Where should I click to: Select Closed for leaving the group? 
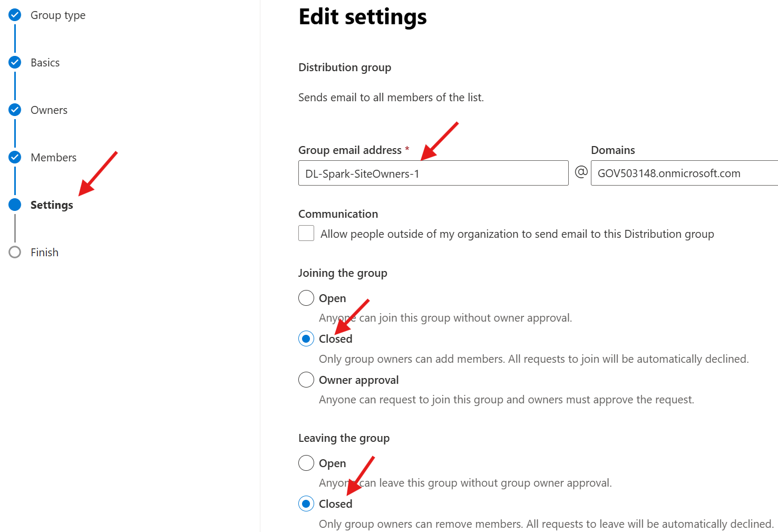click(x=306, y=504)
